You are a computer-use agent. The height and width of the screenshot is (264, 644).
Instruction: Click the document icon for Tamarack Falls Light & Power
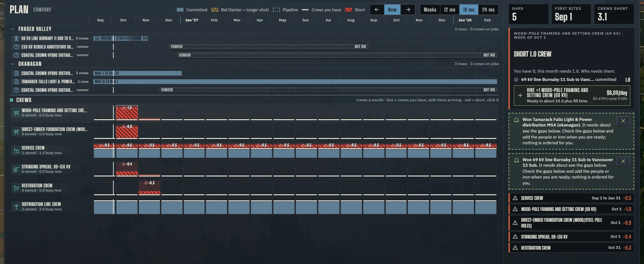point(16,82)
